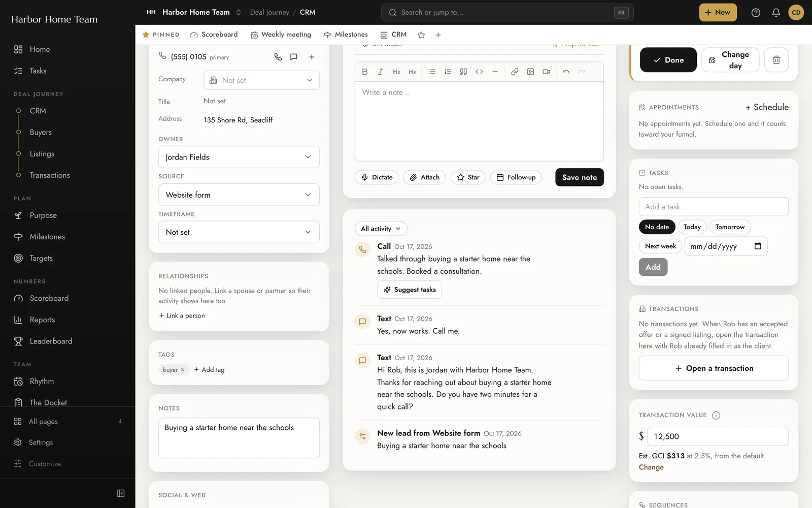This screenshot has height=508, width=812.
Task: Insert link in note editor
Action: [x=515, y=72]
